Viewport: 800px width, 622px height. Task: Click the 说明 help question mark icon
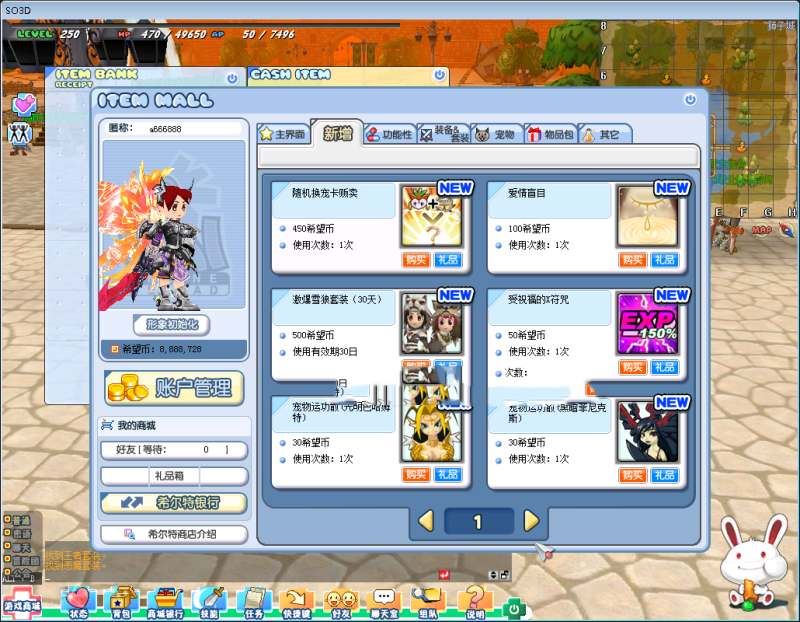(x=474, y=602)
